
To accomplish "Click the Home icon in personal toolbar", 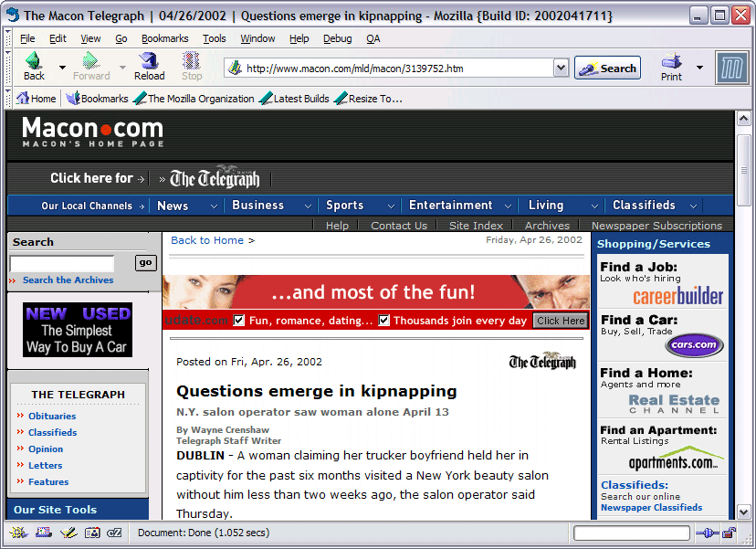I will point(23,99).
